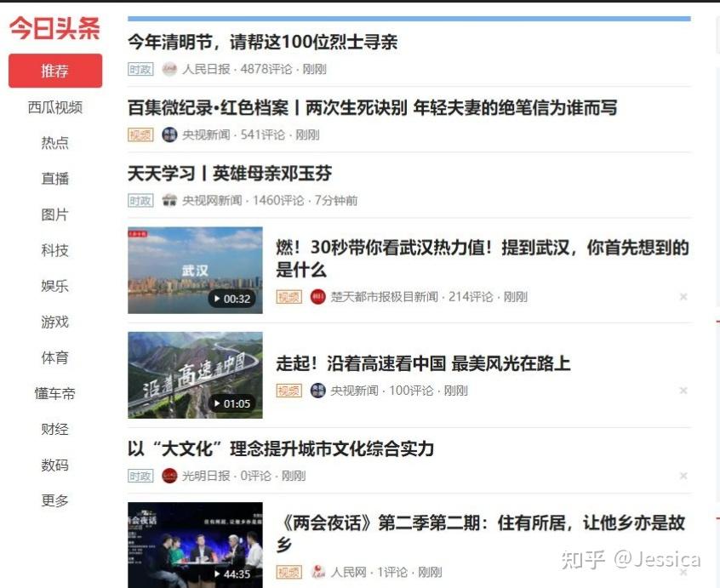
Task: Open 光明日报 source name
Action: 206,476
